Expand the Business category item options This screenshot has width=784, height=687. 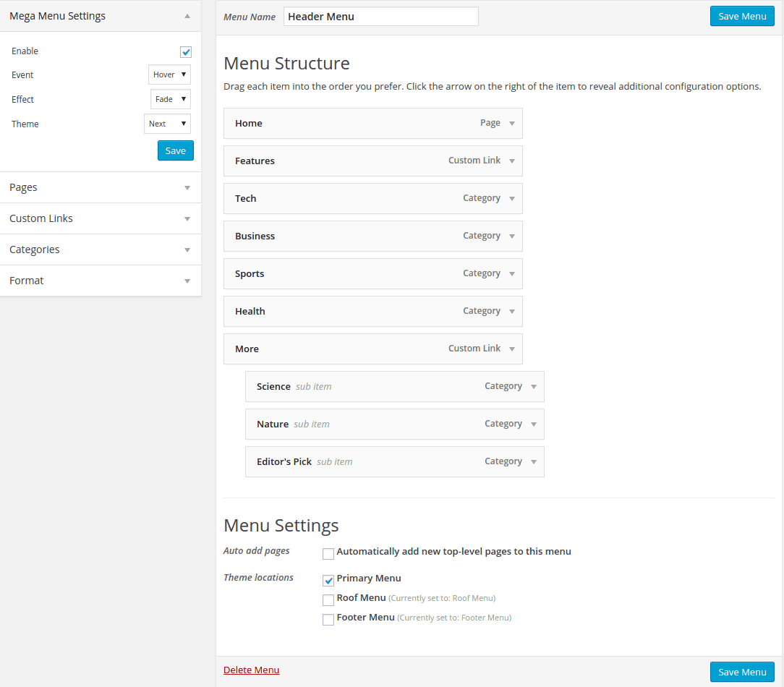pyautogui.click(x=512, y=236)
